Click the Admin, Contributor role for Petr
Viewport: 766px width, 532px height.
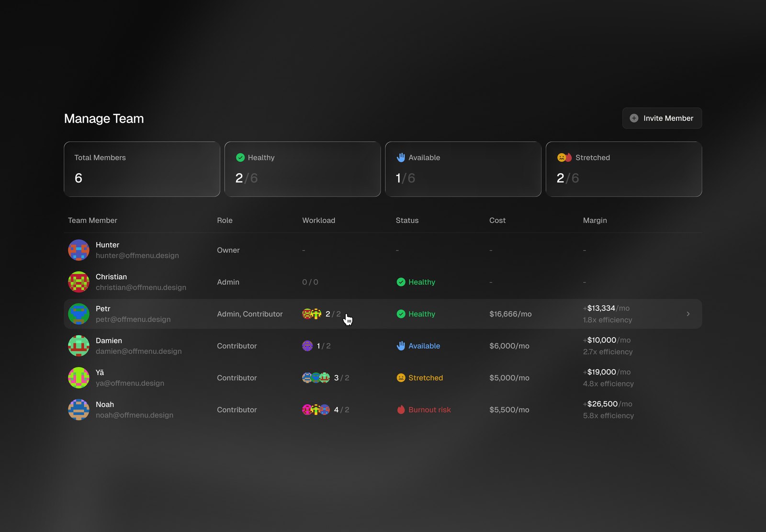click(250, 314)
